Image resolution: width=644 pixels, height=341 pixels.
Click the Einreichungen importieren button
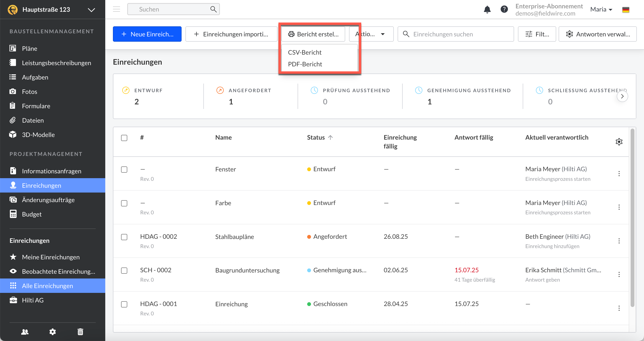coord(231,34)
